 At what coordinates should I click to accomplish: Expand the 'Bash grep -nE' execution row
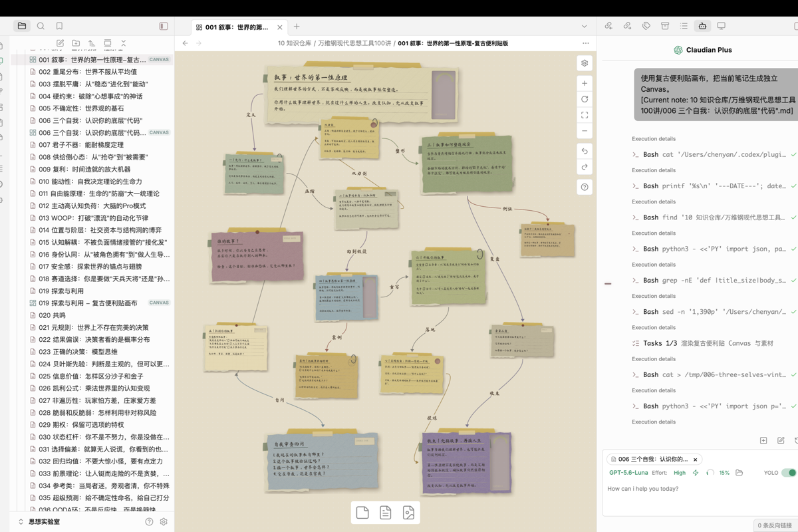714,280
